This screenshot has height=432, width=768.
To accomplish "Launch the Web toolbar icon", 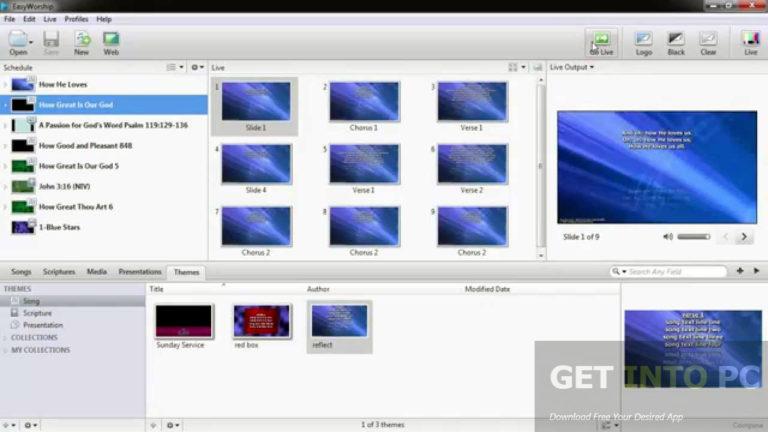I will coord(111,39).
